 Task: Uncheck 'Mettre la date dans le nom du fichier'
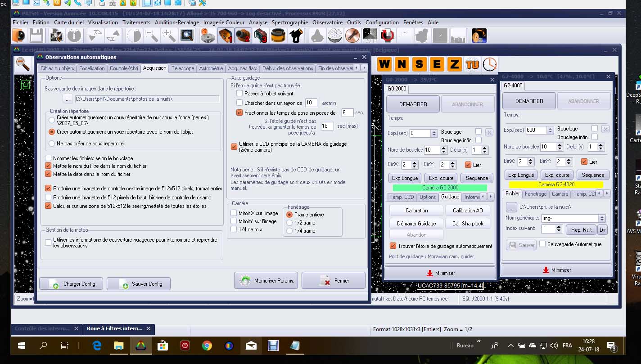click(x=48, y=174)
